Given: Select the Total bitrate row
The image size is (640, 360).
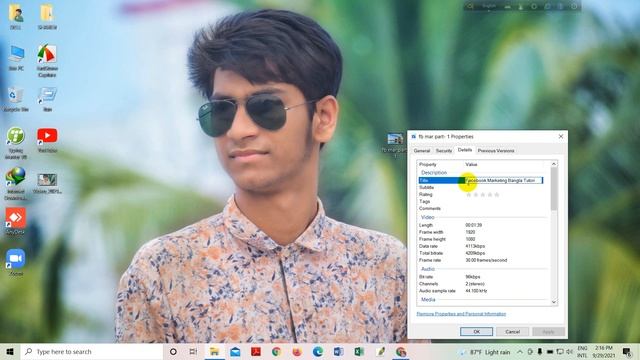Looking at the screenshot, I should click(x=483, y=253).
